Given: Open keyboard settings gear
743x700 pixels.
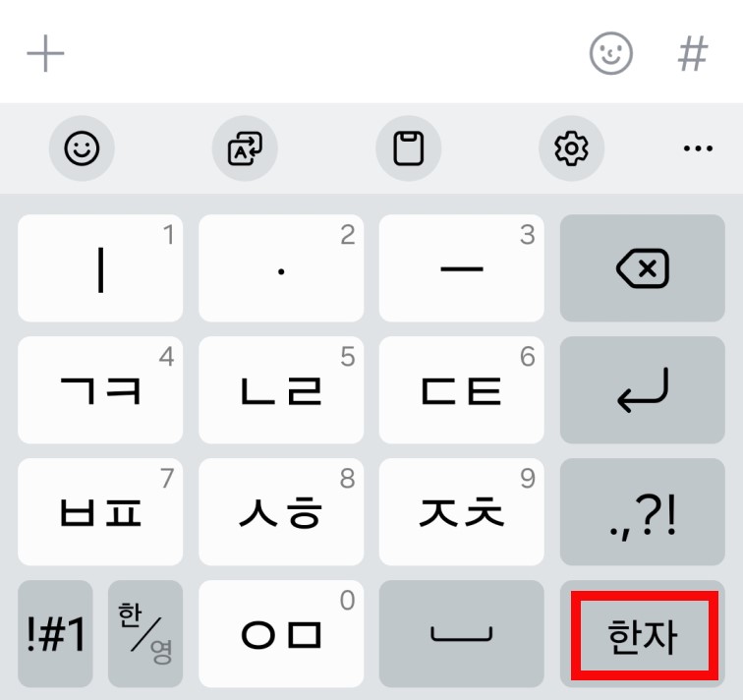Looking at the screenshot, I should click(x=571, y=148).
